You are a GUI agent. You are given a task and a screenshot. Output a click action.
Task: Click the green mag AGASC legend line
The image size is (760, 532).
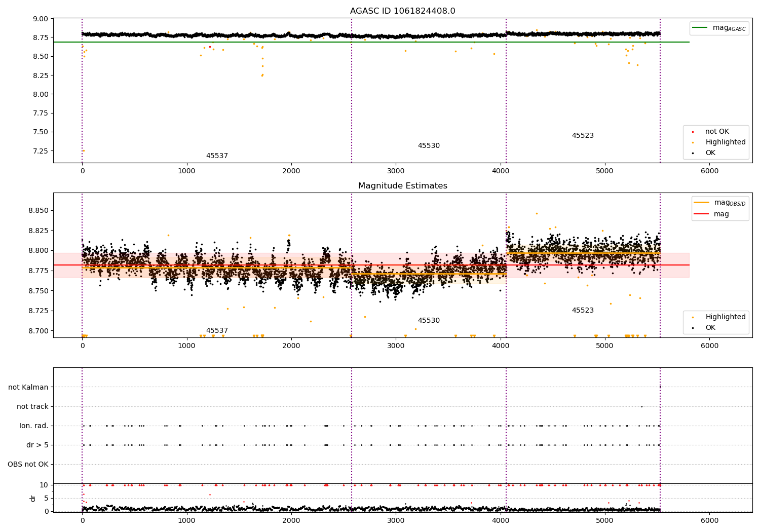(700, 27)
